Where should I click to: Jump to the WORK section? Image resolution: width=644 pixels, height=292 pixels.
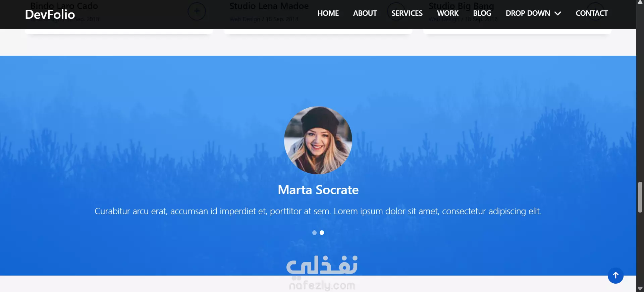[447, 13]
